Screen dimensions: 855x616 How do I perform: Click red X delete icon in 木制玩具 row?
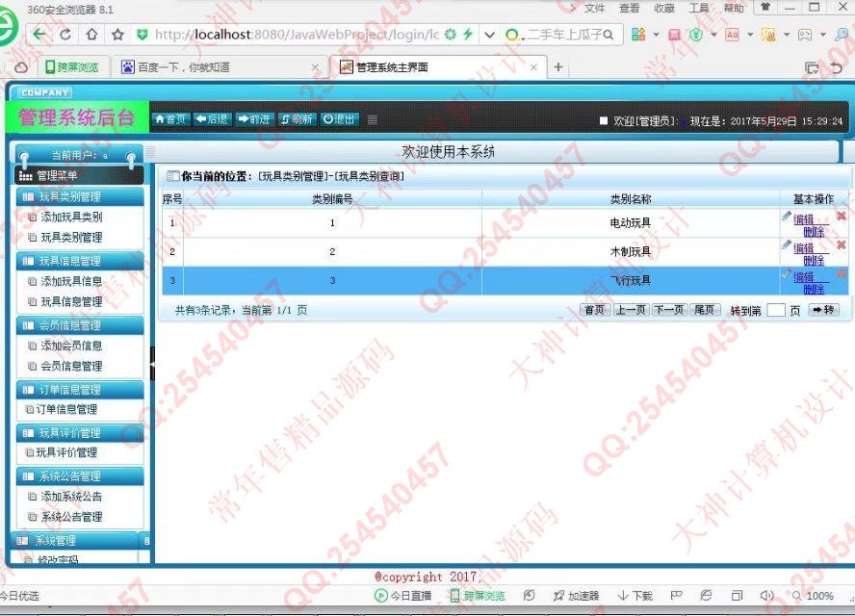842,244
